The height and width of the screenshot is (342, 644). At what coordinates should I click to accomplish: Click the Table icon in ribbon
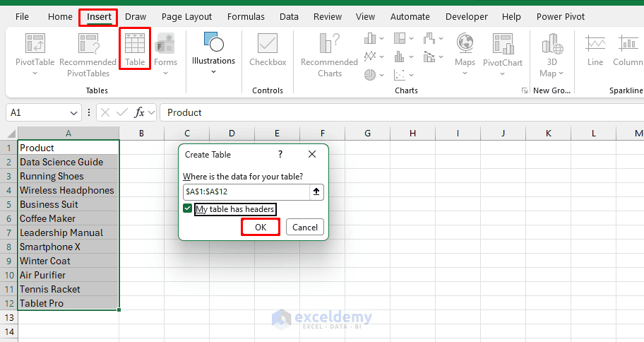135,44
